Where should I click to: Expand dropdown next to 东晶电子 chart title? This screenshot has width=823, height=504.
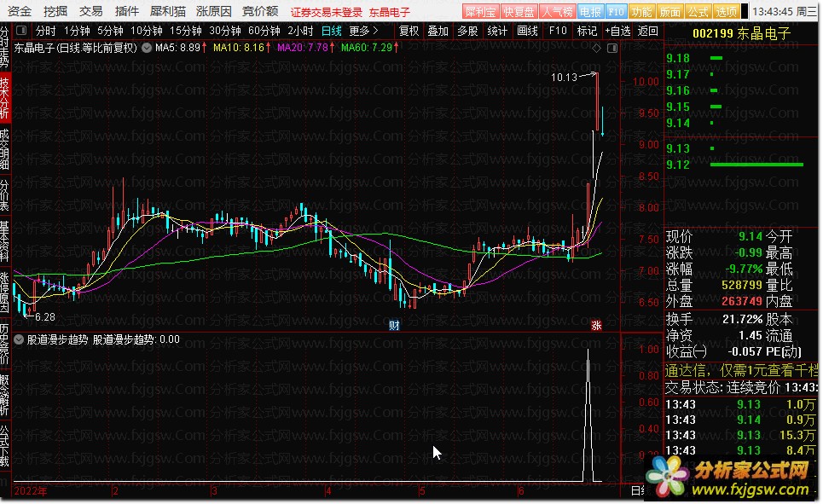coord(147,48)
